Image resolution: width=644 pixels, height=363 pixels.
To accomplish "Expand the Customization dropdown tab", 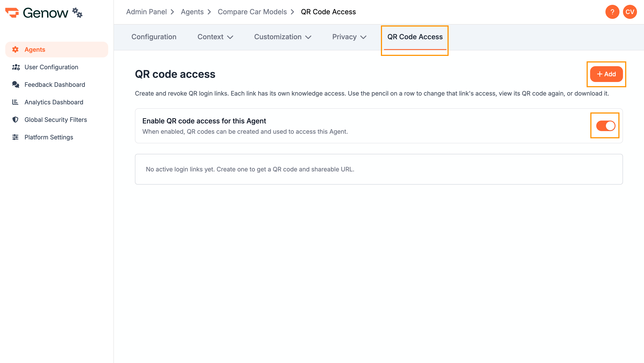I will (x=283, y=37).
